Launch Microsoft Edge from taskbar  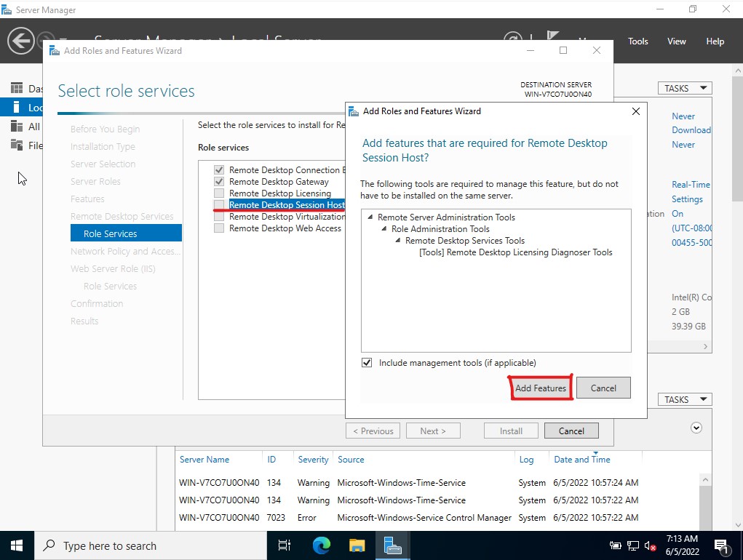(x=321, y=545)
